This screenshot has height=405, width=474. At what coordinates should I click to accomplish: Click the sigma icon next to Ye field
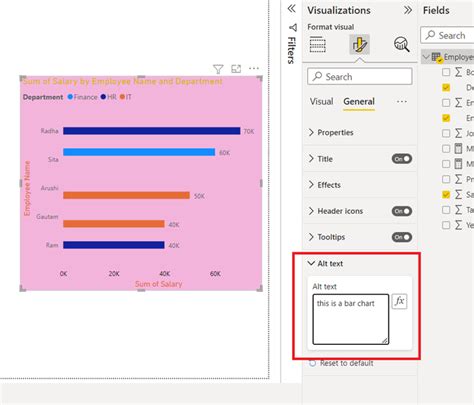coord(459,225)
